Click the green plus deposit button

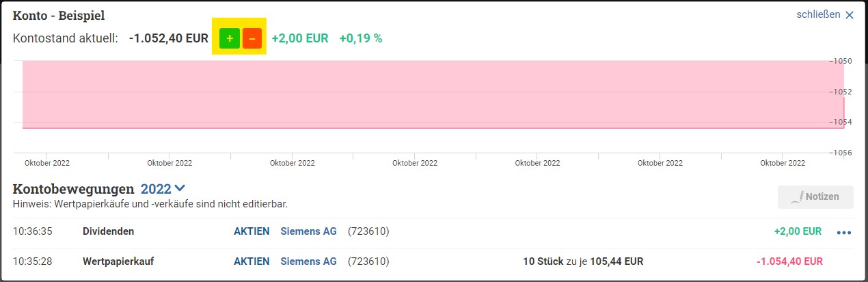tap(230, 39)
